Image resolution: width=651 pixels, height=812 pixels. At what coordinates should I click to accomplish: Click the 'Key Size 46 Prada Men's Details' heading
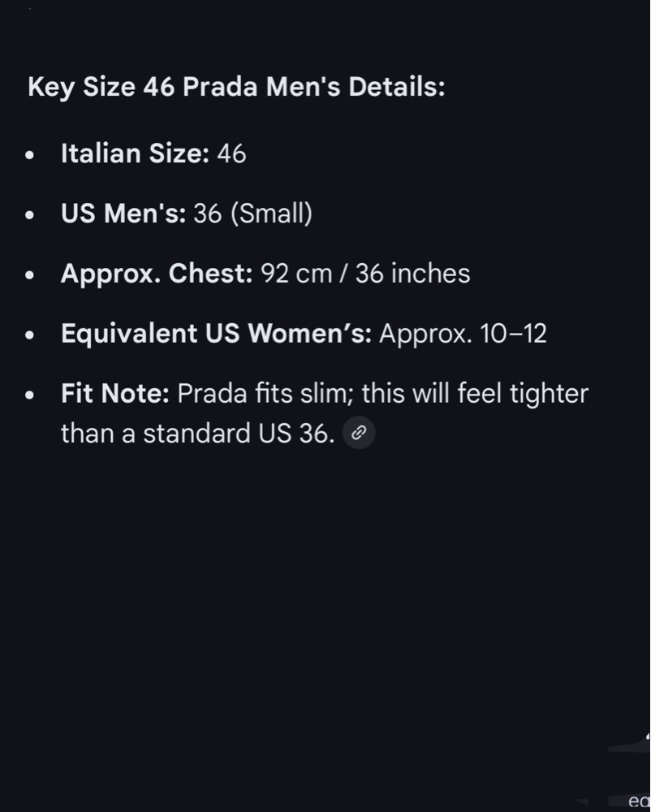236,87
